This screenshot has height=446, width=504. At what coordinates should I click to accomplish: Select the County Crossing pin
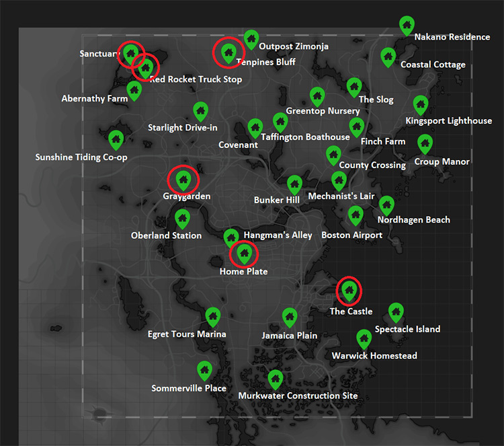333,155
